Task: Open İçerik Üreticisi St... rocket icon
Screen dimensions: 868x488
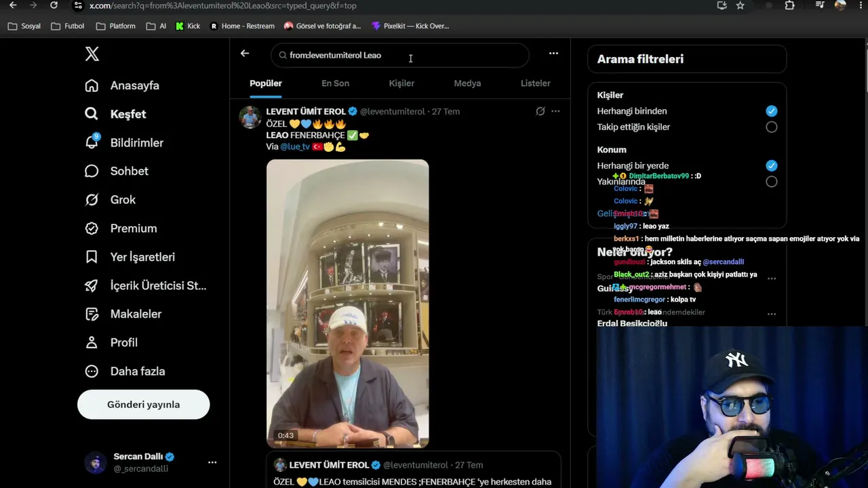Action: 92,285
